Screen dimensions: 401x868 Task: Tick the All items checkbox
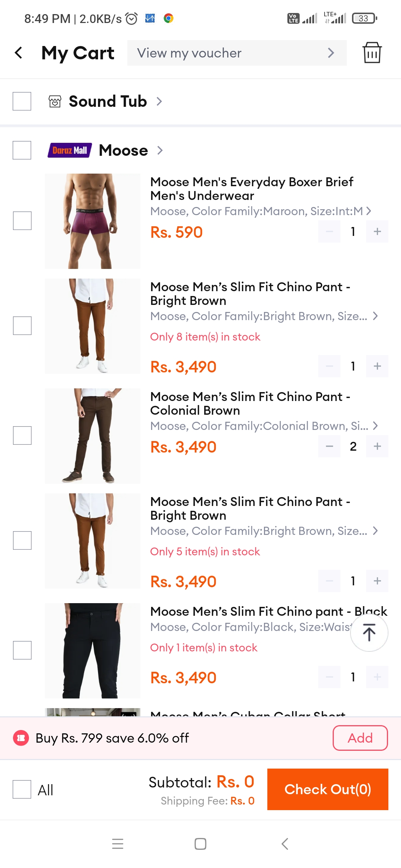click(22, 789)
